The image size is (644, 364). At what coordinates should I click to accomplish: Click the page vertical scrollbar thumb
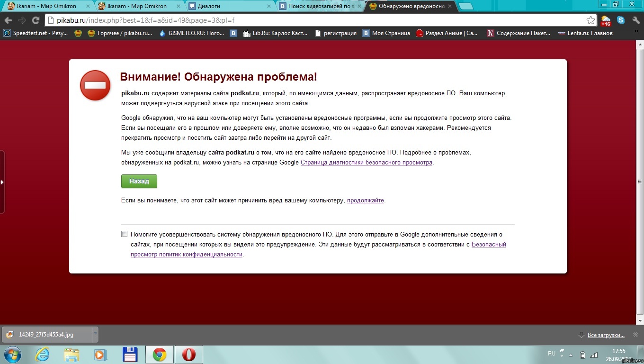[640, 182]
